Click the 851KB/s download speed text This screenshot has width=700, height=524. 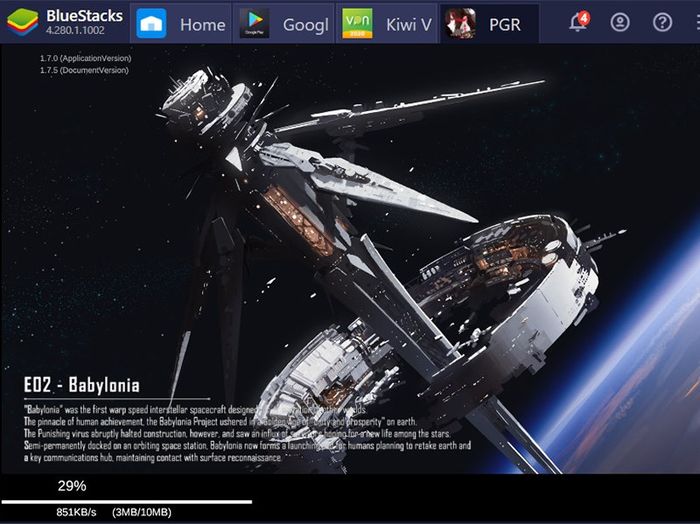pos(76,513)
